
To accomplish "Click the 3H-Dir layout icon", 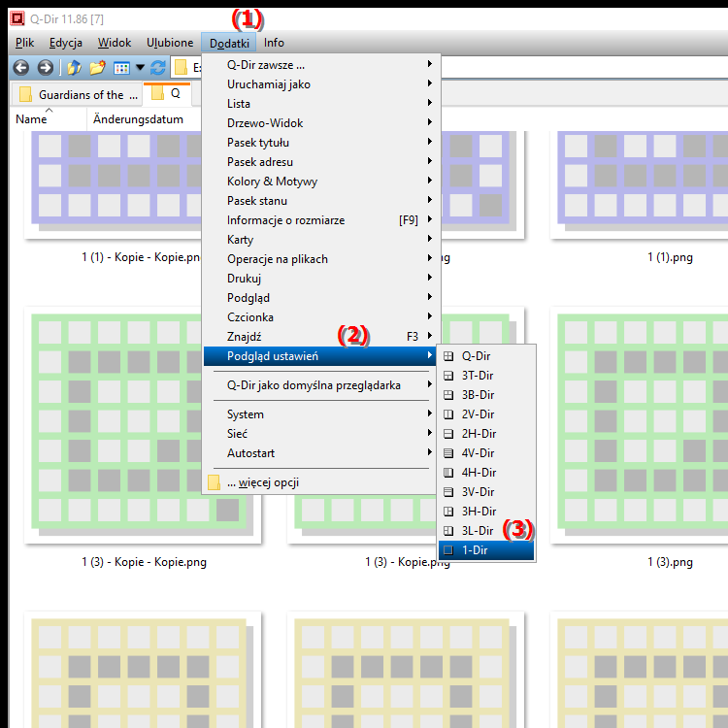I will 448,512.
